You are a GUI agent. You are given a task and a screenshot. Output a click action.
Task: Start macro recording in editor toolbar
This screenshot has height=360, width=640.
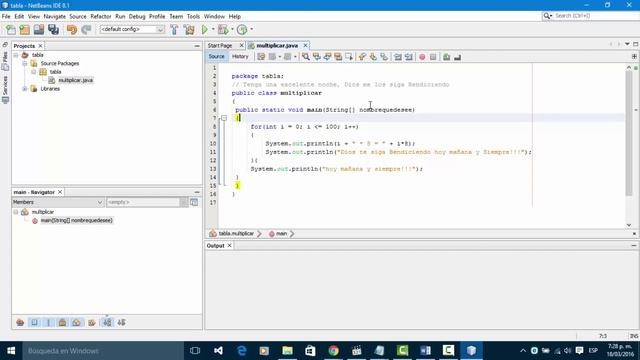tap(422, 57)
